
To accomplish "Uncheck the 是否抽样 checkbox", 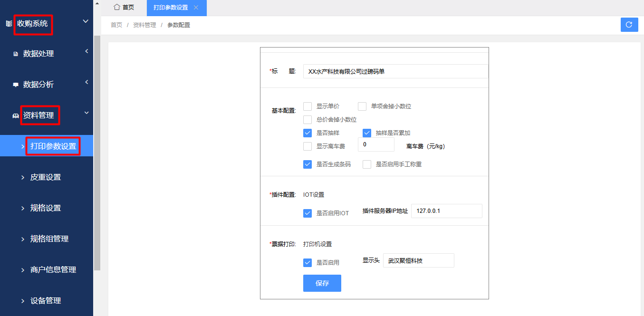I will coord(308,133).
